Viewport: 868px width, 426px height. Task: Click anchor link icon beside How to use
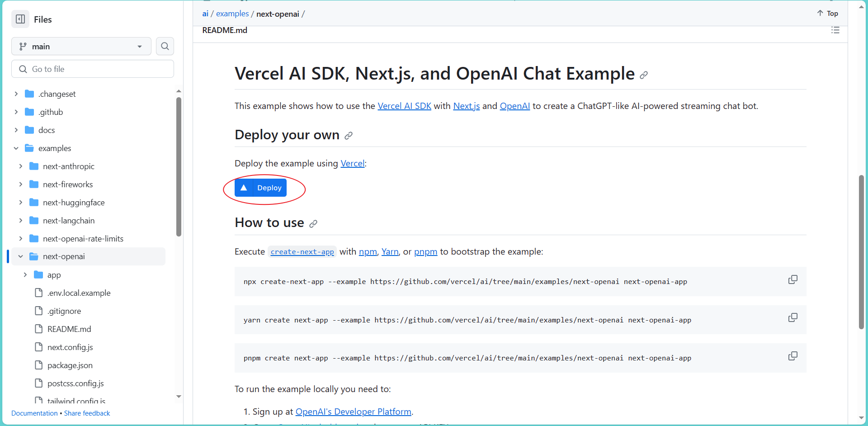313,224
